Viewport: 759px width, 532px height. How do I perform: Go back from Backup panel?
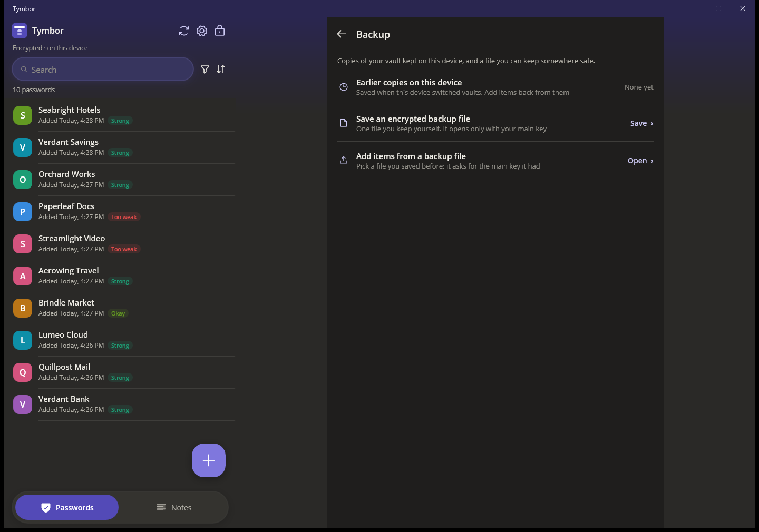tap(342, 34)
